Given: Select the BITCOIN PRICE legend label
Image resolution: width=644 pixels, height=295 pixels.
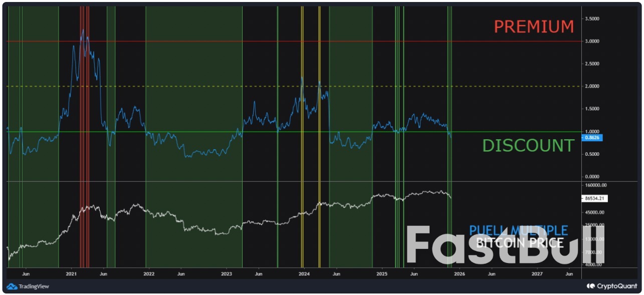Looking at the screenshot, I should click(x=520, y=242).
